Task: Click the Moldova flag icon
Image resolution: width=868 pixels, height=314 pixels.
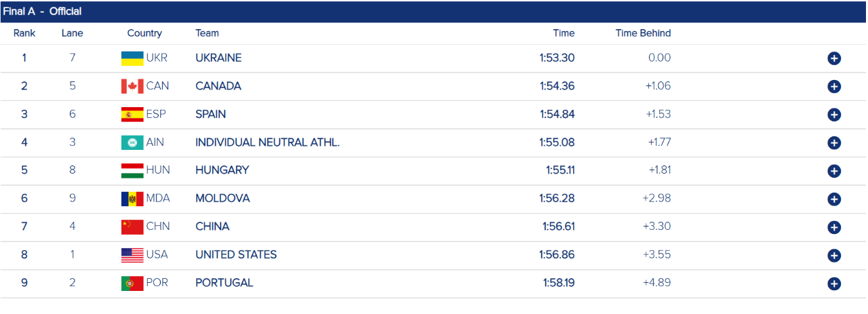Action: point(132,199)
